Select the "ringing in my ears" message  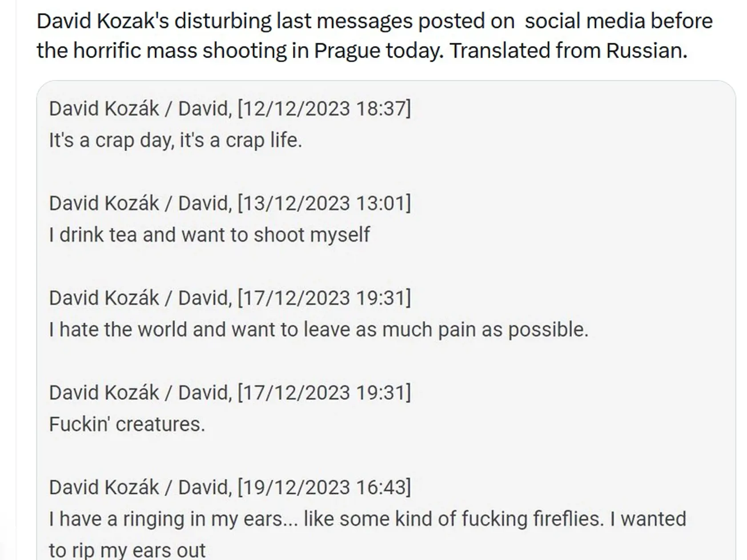[367, 534]
